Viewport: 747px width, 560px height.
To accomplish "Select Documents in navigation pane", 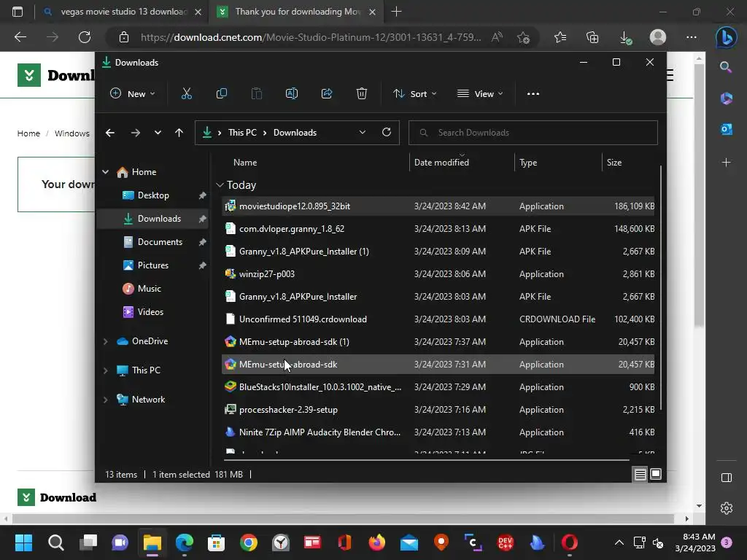I will point(152,242).
